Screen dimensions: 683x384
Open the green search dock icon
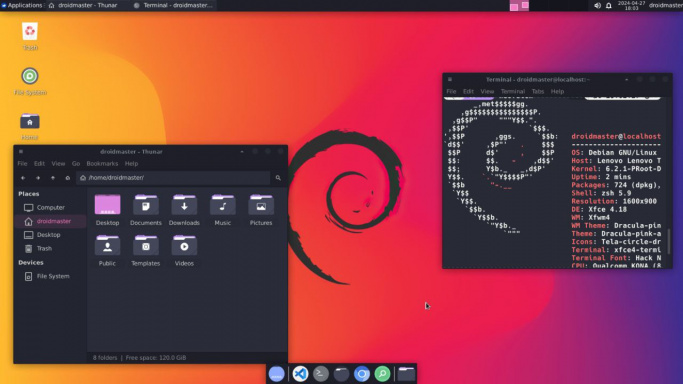point(382,374)
